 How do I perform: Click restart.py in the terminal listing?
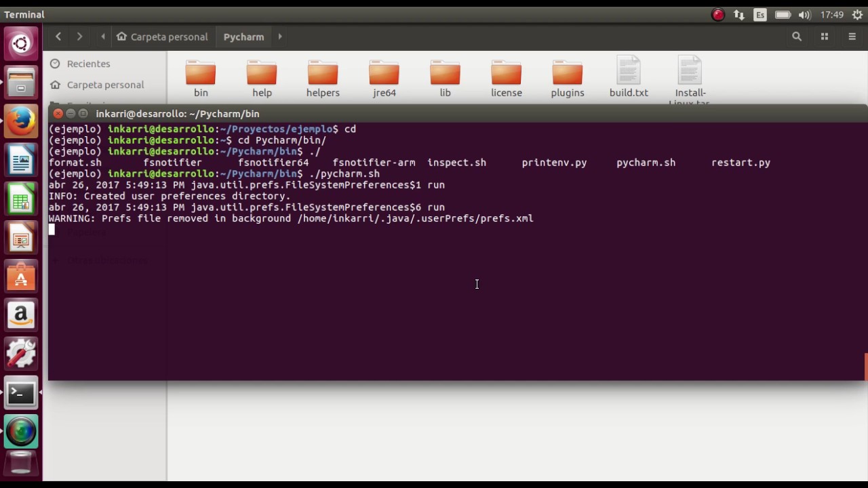pos(741,163)
